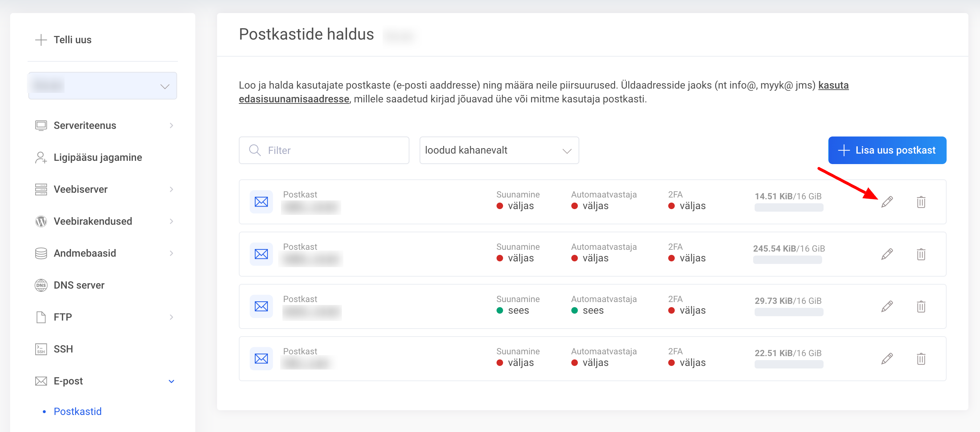
Task: Click the pencil icon on the 29.73 KiB mailbox
Action: click(887, 306)
